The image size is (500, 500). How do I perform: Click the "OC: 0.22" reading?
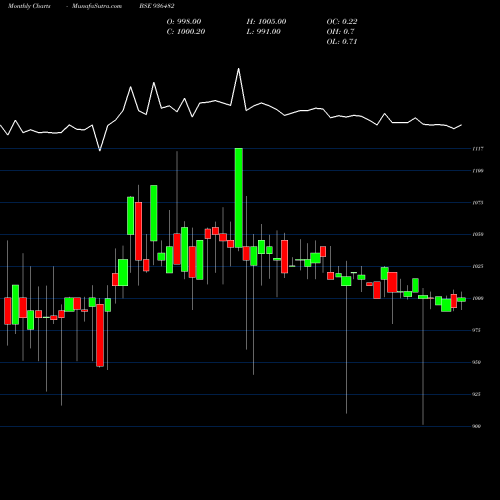click(342, 22)
